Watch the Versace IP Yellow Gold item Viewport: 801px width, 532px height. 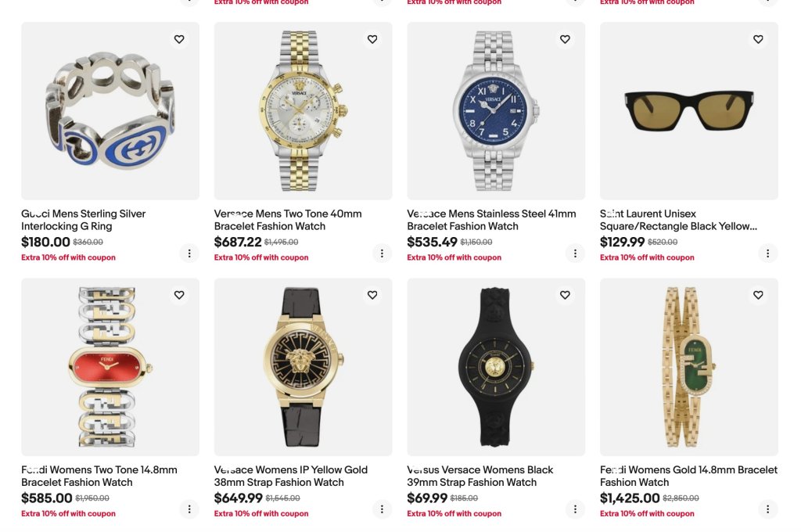pyautogui.click(x=372, y=295)
